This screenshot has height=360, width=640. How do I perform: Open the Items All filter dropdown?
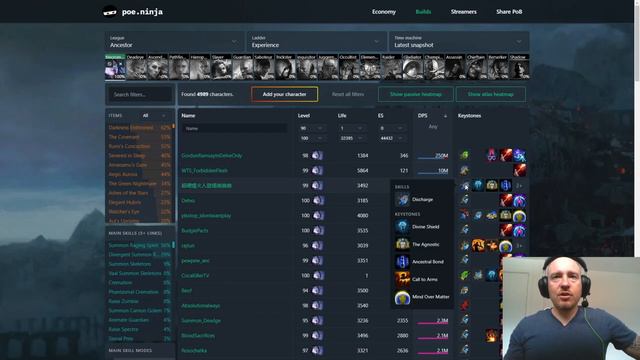154,116
